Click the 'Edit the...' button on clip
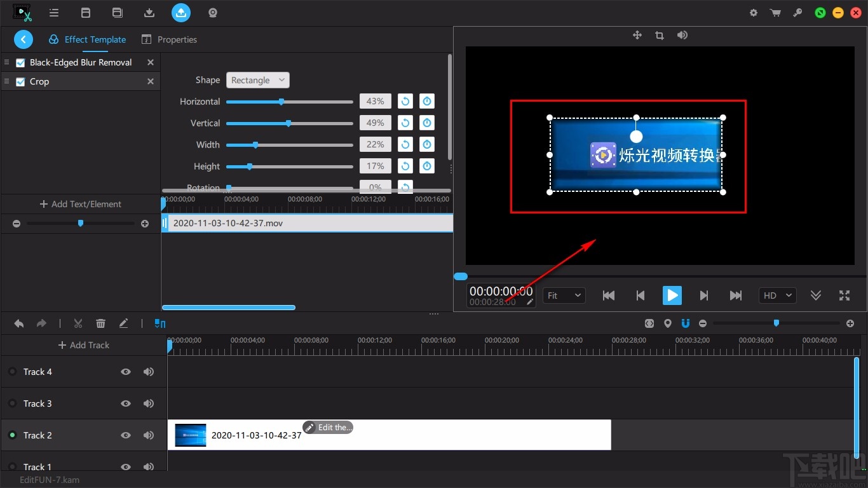The image size is (868, 488). [328, 428]
